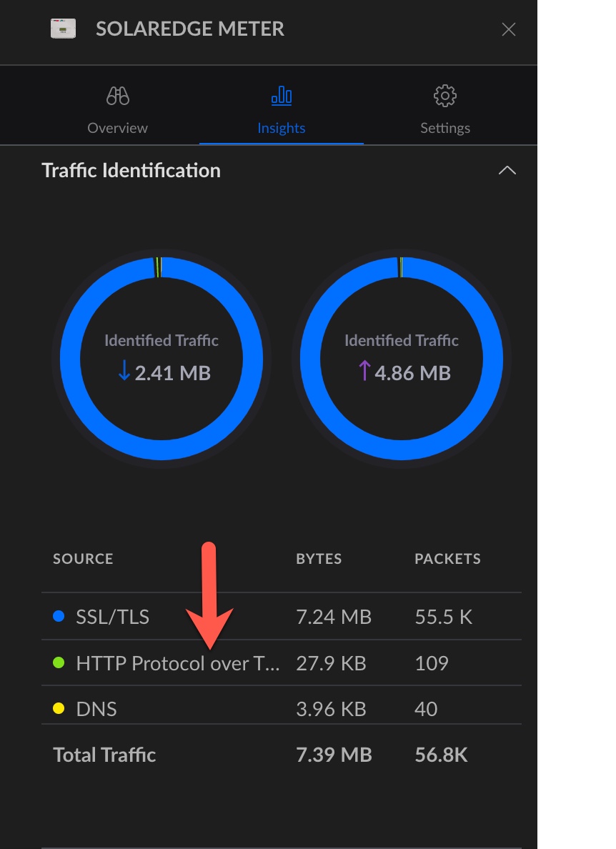Image resolution: width=616 pixels, height=849 pixels.
Task: Click the Traffic Identification heading
Action: pos(131,171)
